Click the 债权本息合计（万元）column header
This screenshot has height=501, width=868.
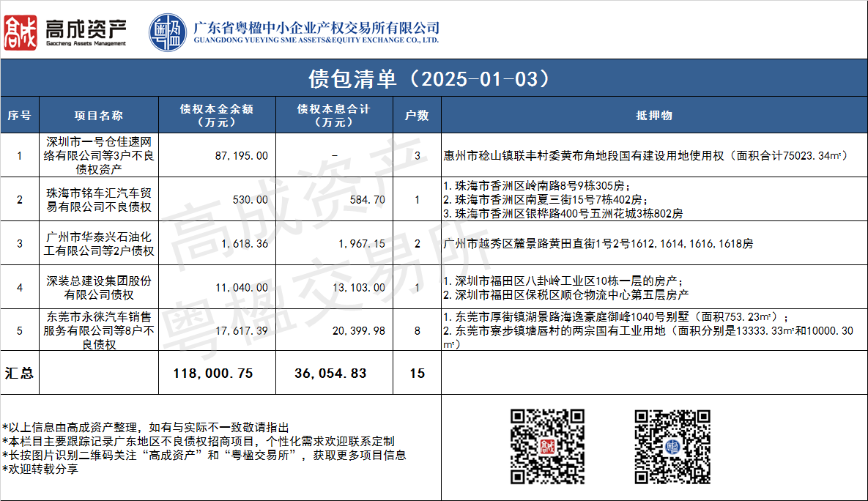[334, 115]
